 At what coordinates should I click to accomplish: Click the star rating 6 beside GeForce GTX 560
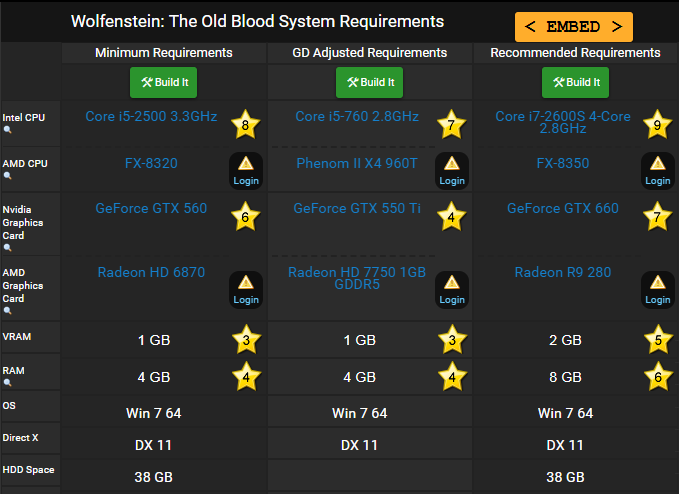(x=246, y=216)
